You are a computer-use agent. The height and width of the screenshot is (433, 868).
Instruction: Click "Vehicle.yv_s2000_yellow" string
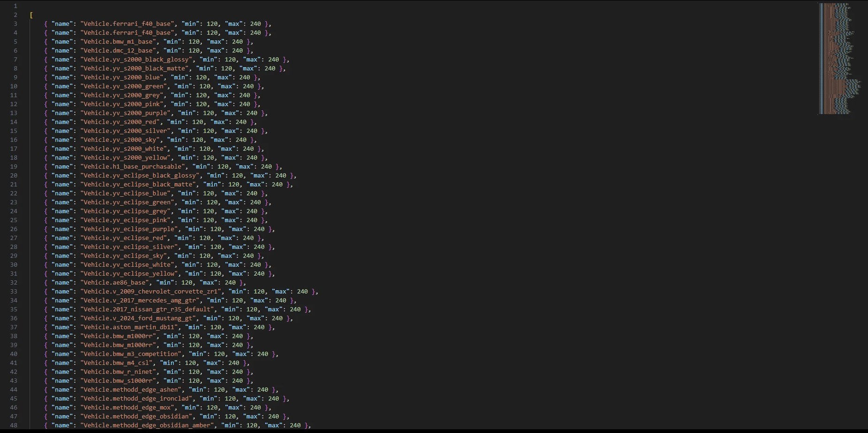point(126,158)
